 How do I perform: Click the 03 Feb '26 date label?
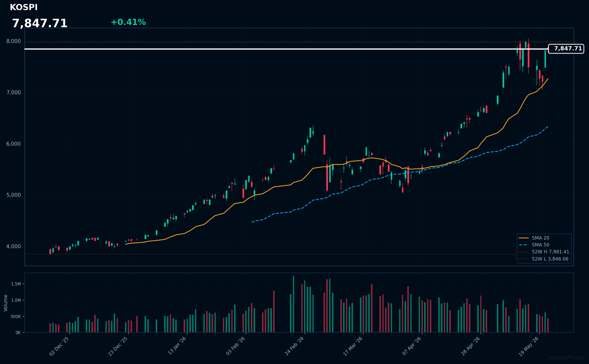pyautogui.click(x=236, y=346)
